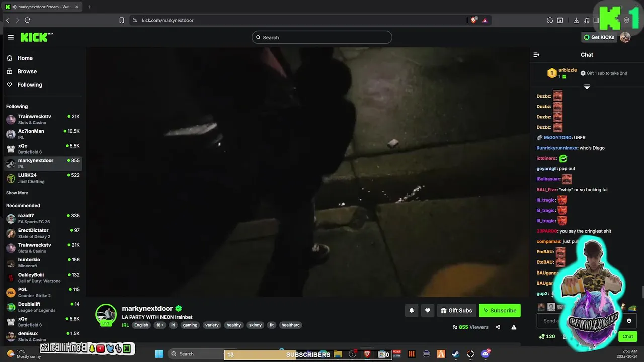
Task: Open Doublelift channel
Action: (43, 307)
